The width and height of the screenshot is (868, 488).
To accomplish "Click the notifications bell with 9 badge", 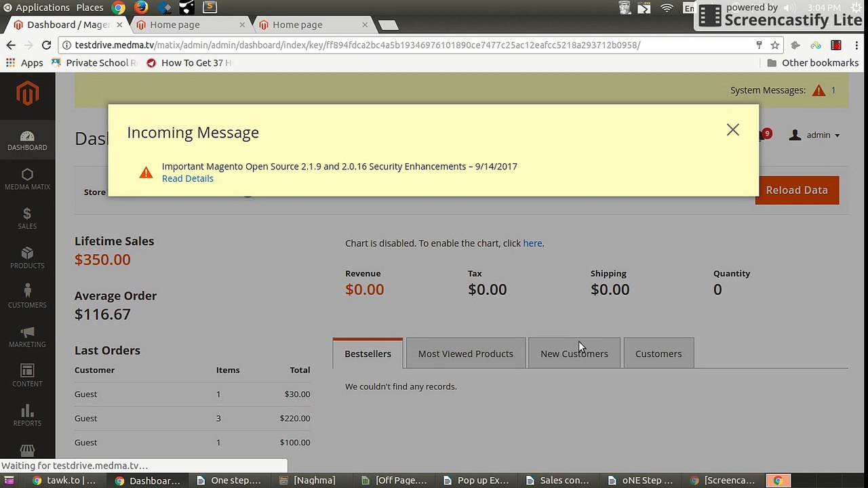I will (764, 134).
